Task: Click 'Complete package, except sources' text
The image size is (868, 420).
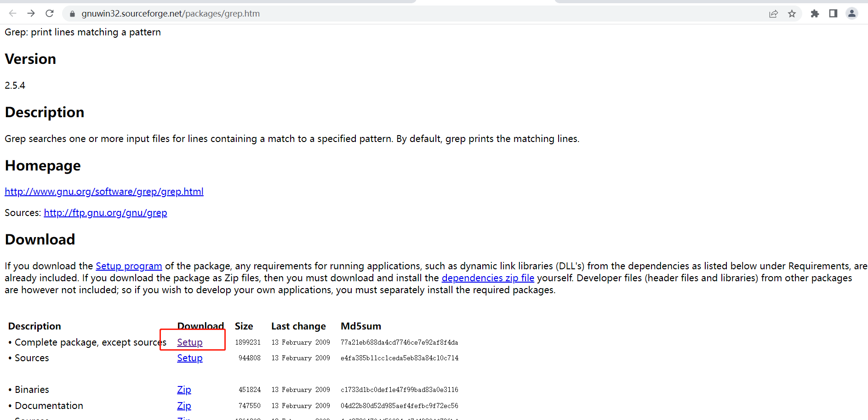Action: pyautogui.click(x=91, y=342)
